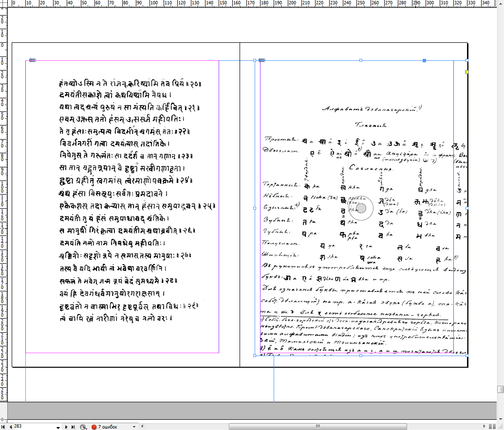Click the page number field showing 283
The width and height of the screenshot is (504, 430).
[34, 426]
